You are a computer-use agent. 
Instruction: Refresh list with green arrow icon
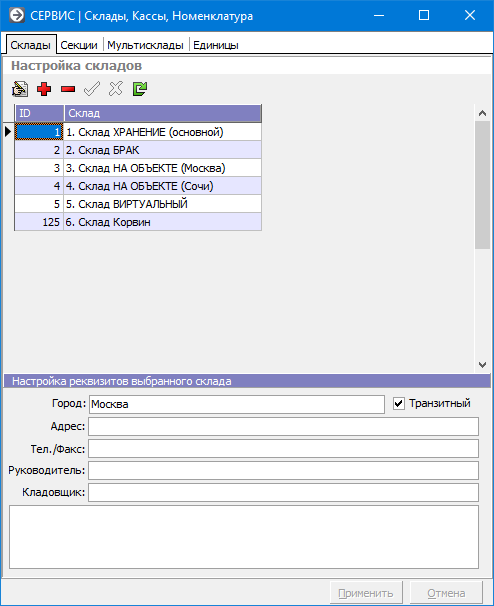tap(140, 89)
